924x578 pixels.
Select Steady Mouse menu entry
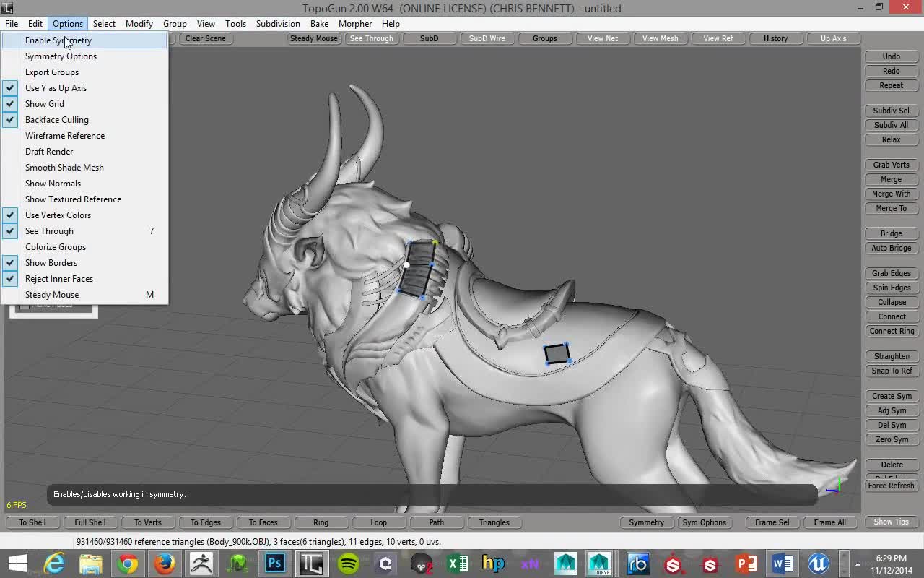pos(85,295)
